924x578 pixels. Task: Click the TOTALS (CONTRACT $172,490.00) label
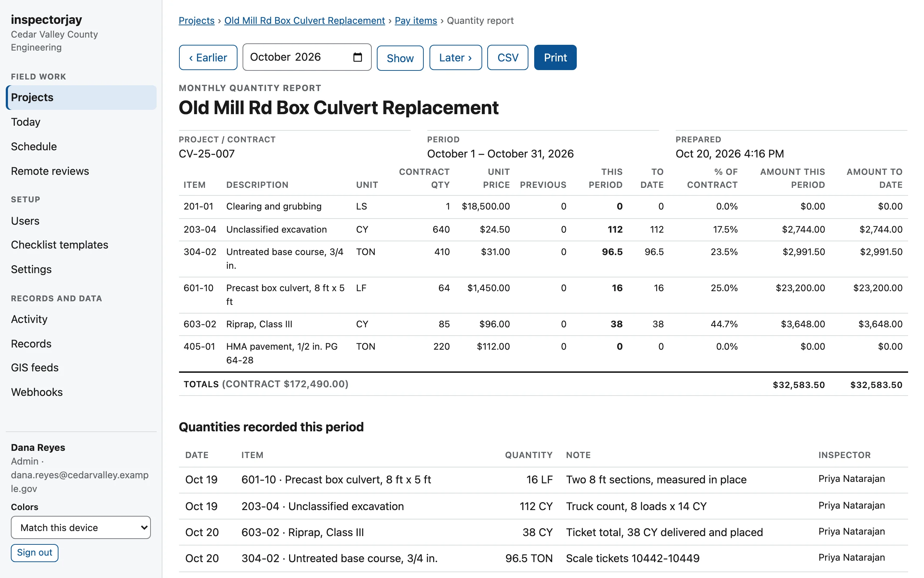(266, 384)
